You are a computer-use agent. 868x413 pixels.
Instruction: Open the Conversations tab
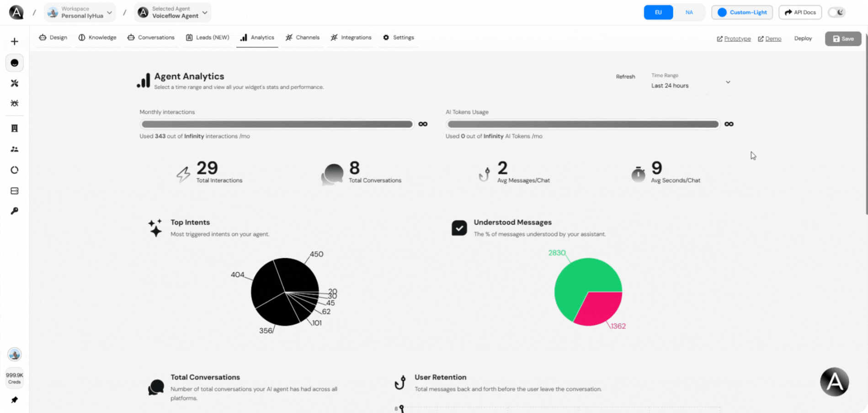(151, 37)
